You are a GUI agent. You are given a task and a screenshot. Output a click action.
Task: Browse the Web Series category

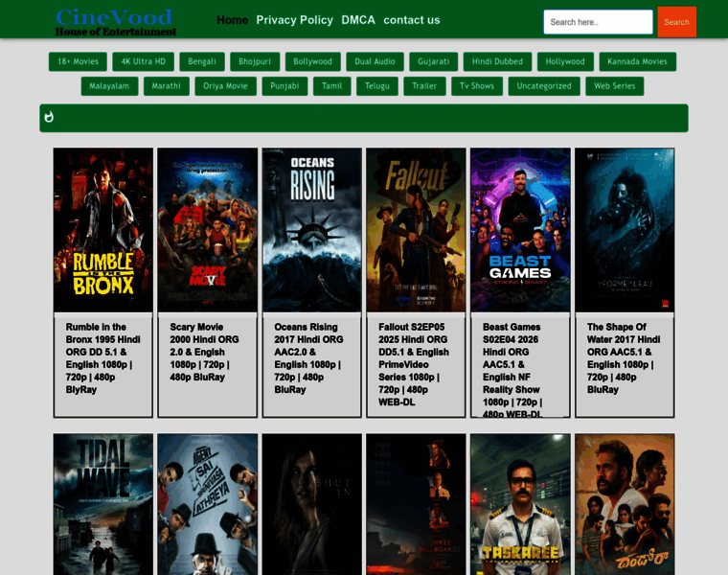coord(615,86)
